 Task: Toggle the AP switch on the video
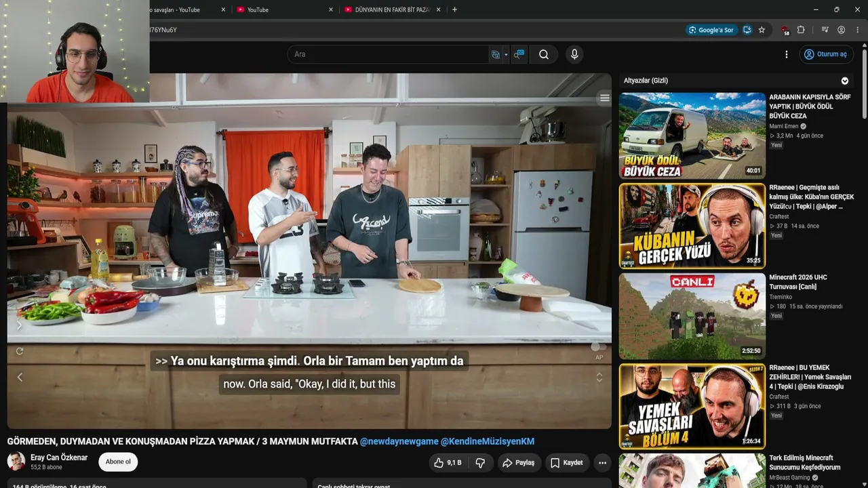click(x=598, y=347)
